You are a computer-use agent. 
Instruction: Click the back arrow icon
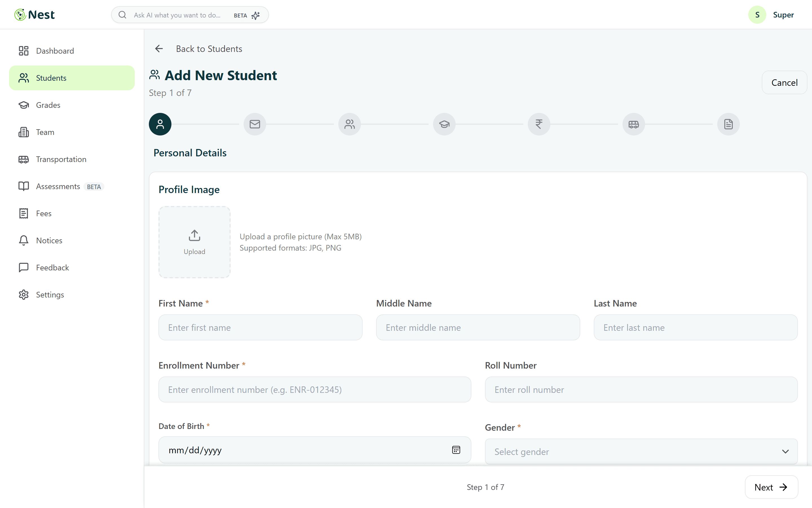pos(159,49)
